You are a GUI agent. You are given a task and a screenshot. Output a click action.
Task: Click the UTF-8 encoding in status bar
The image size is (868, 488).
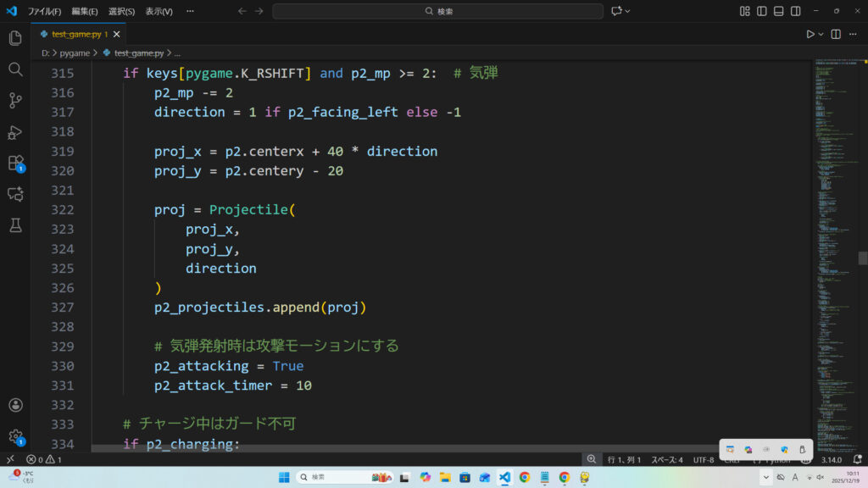pos(704,459)
